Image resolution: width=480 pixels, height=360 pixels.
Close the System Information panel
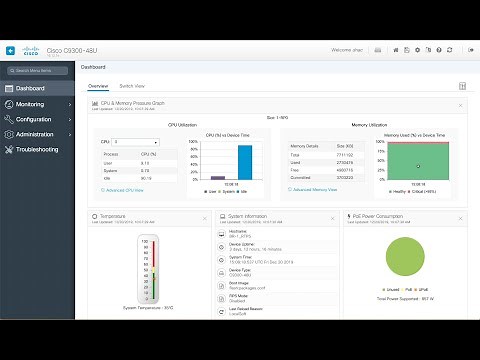332,219
